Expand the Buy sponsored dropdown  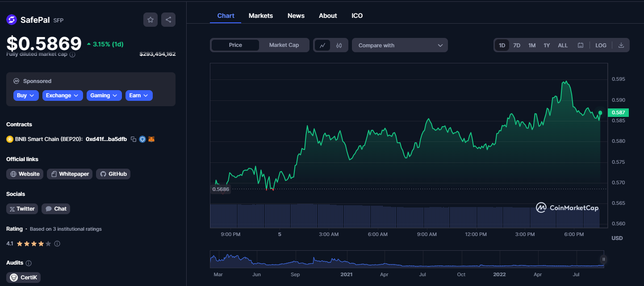tap(26, 95)
